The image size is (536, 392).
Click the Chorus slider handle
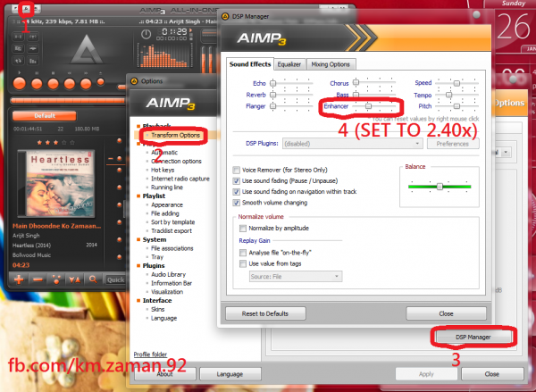pyautogui.click(x=356, y=82)
